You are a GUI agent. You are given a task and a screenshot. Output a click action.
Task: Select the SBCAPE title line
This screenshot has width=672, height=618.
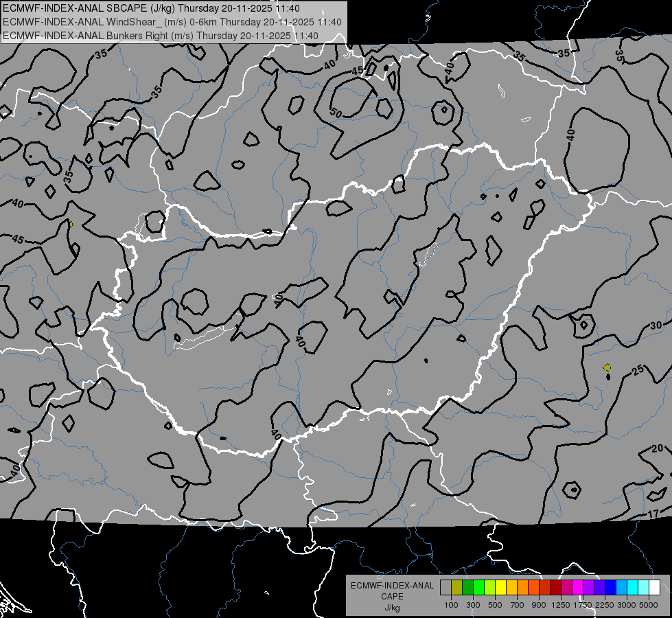pos(151,8)
